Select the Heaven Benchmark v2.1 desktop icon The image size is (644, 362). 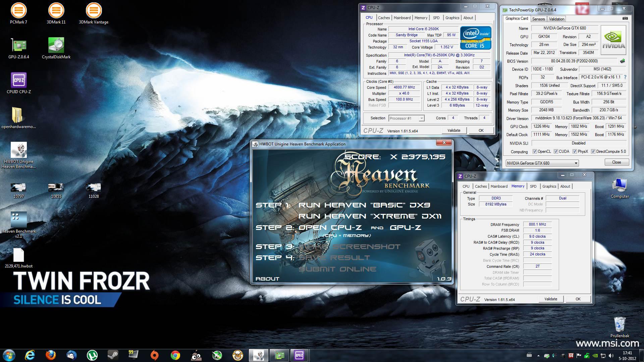(x=18, y=225)
